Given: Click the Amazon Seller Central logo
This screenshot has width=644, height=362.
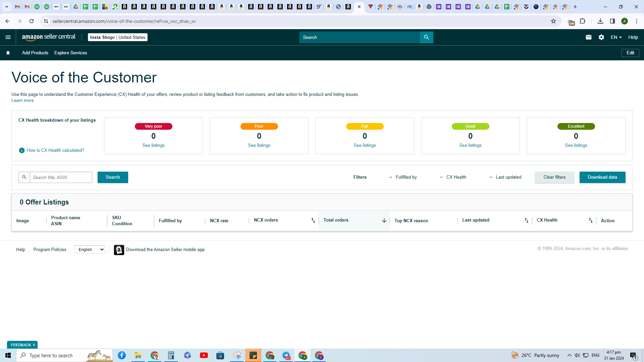Looking at the screenshot, I should [49, 37].
